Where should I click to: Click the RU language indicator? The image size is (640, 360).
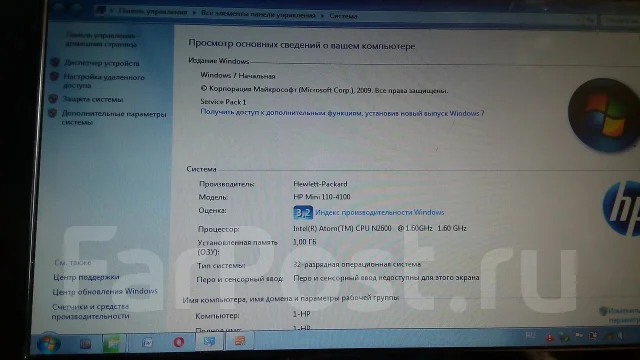[530, 336]
